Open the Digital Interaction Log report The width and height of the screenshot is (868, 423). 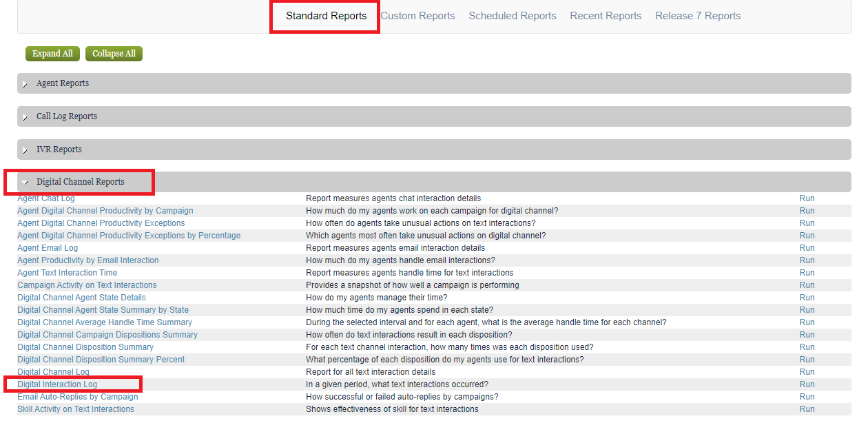[57, 384]
